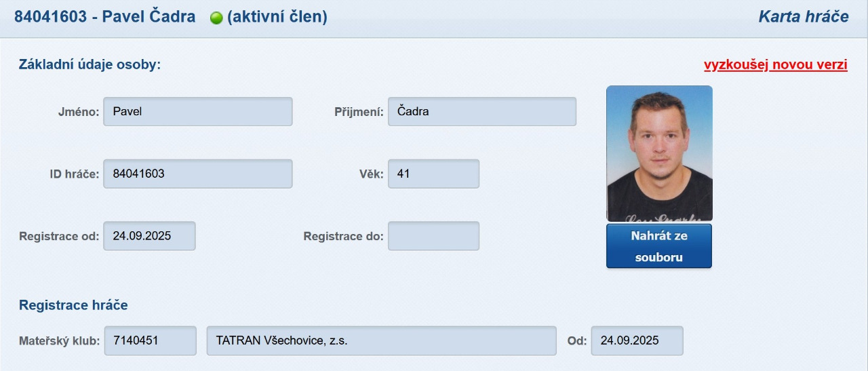Click the green active member status icon

216,18
